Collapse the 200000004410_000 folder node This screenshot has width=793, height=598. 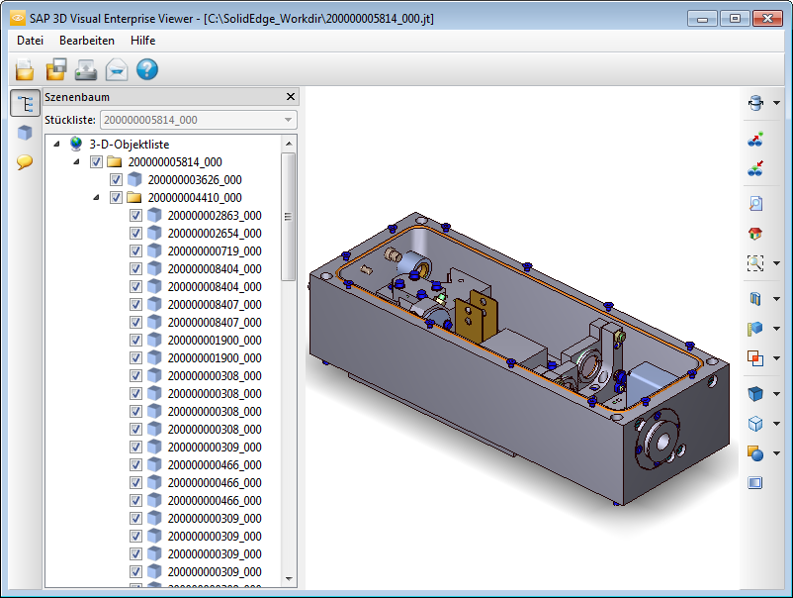click(96, 198)
